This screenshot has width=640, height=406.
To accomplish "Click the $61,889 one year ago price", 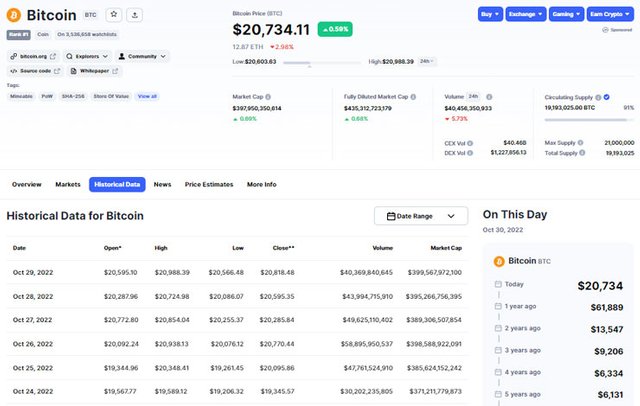I will pos(607,308).
